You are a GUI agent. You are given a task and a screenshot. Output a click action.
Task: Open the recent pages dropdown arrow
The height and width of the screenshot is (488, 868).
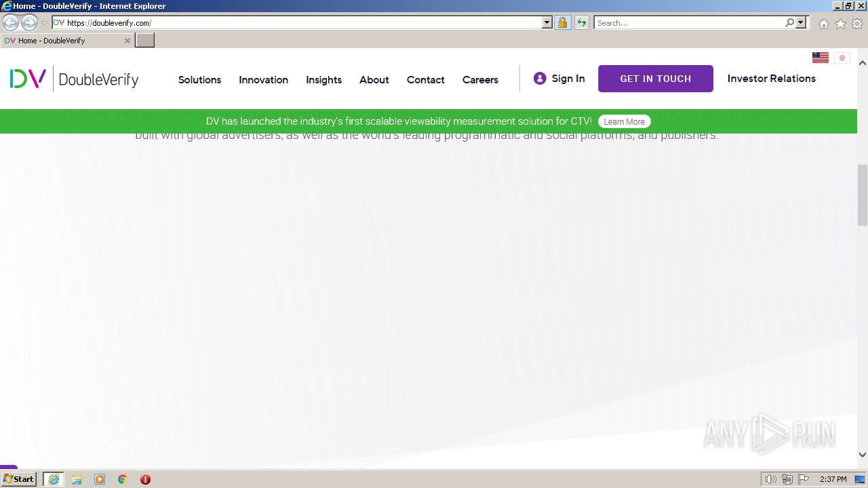click(44, 23)
